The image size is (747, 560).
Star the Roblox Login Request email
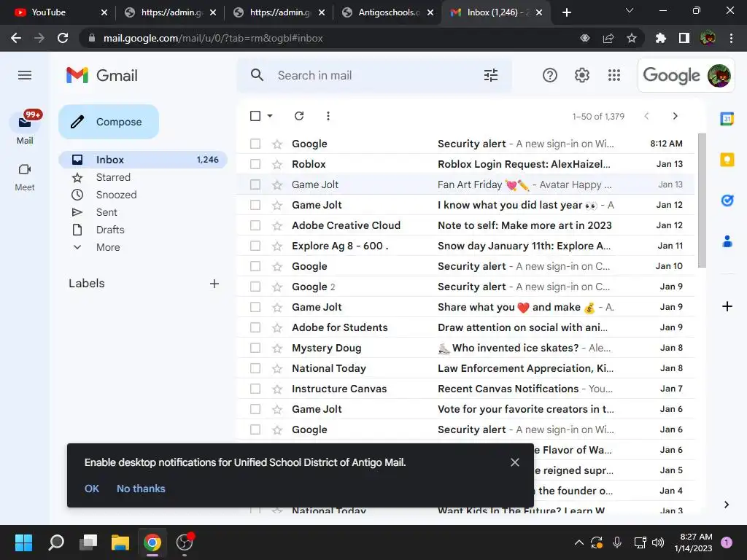point(276,164)
